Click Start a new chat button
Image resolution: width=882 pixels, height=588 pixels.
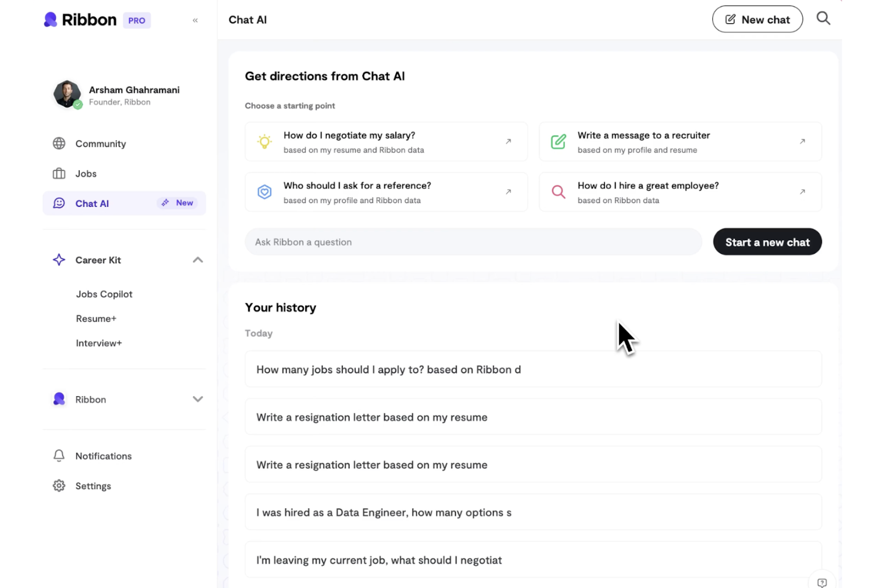click(x=767, y=242)
